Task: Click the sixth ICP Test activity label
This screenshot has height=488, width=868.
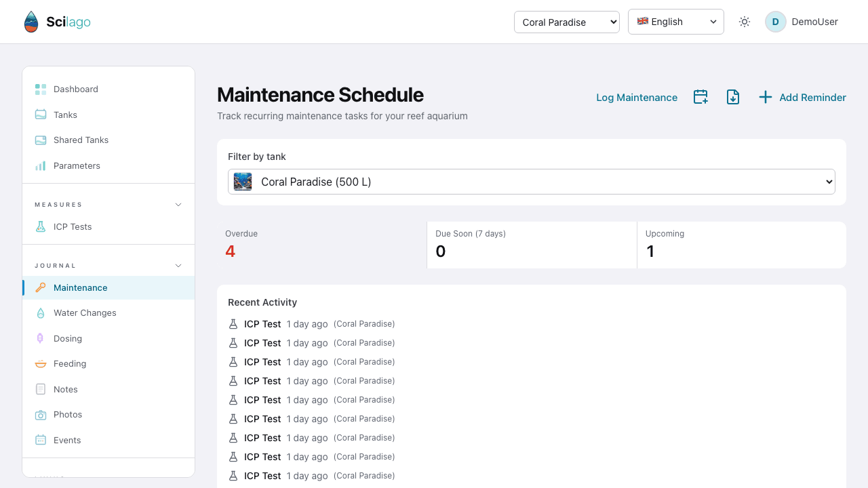Action: tap(262, 419)
